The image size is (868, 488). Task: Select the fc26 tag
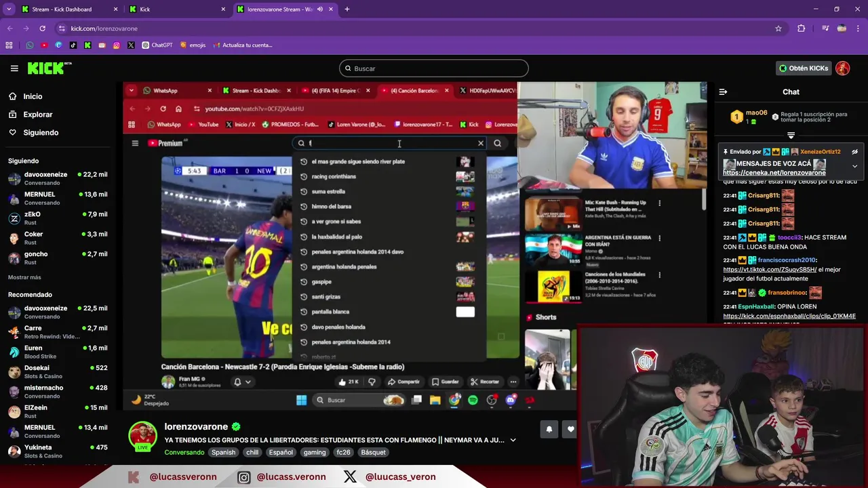point(344,452)
